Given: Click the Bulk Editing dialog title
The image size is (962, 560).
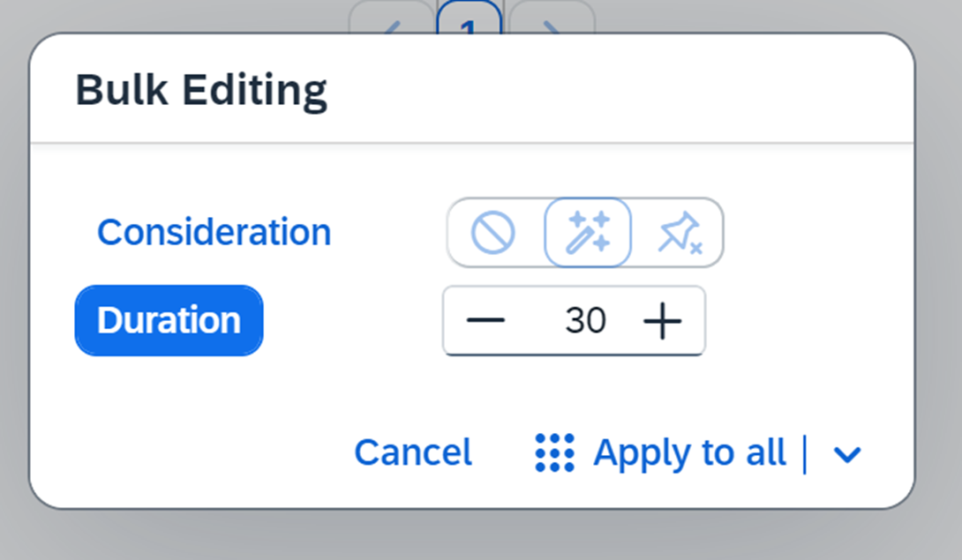Looking at the screenshot, I should pos(201,90).
